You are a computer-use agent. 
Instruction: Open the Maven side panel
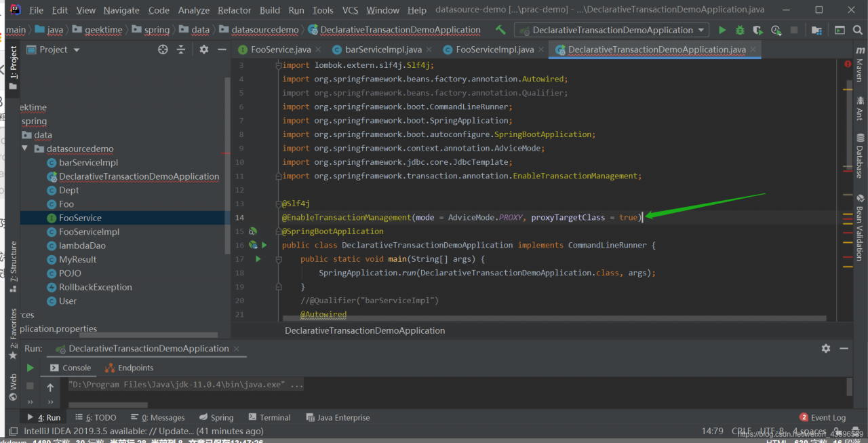(x=860, y=65)
